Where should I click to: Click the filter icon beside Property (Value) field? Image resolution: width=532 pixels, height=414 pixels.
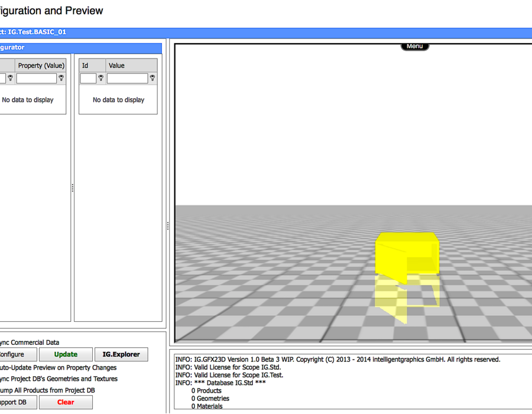coord(61,78)
